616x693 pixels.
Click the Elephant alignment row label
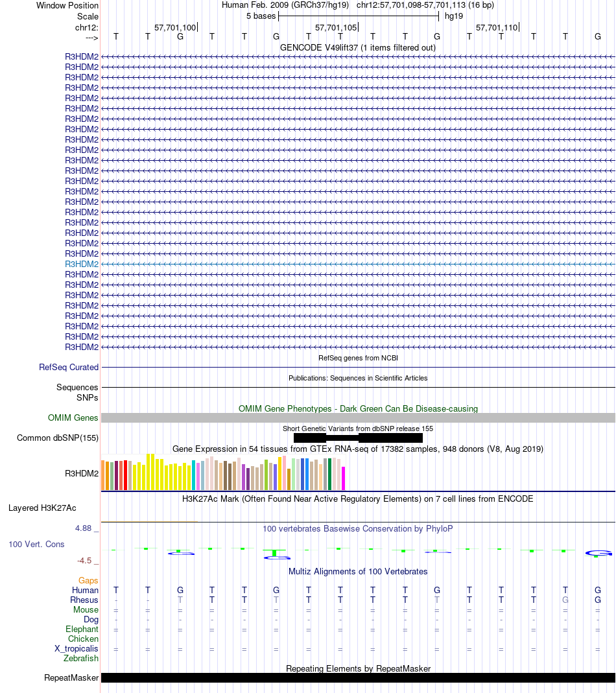[x=82, y=629]
